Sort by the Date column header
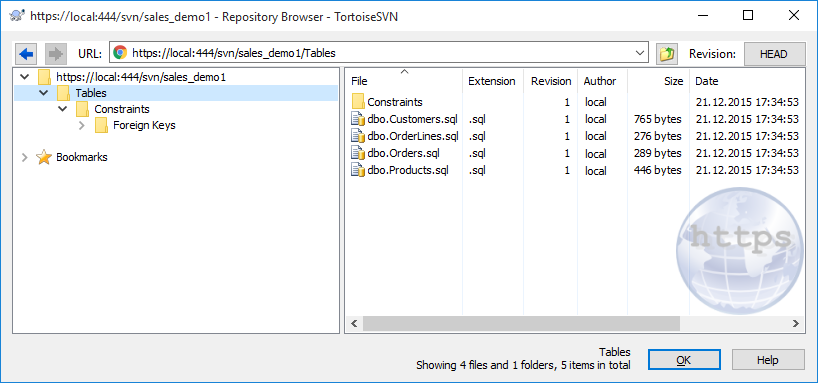This screenshot has width=818, height=383. coord(747,81)
